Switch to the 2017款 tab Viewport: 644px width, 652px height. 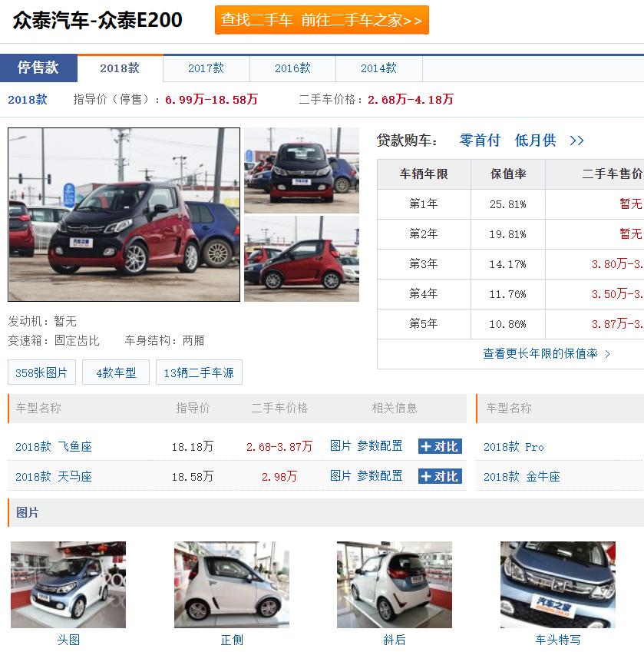point(206,68)
